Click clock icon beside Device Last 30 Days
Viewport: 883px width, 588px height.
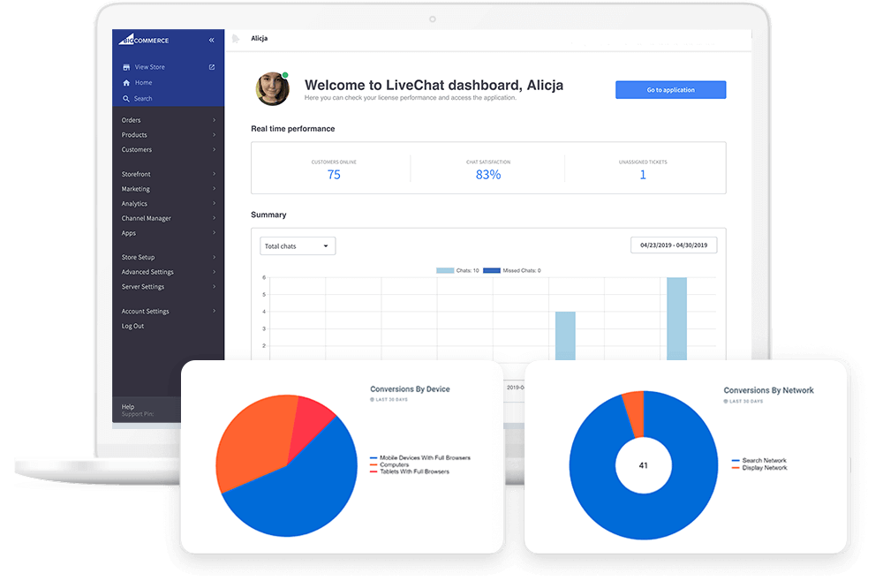click(x=372, y=399)
